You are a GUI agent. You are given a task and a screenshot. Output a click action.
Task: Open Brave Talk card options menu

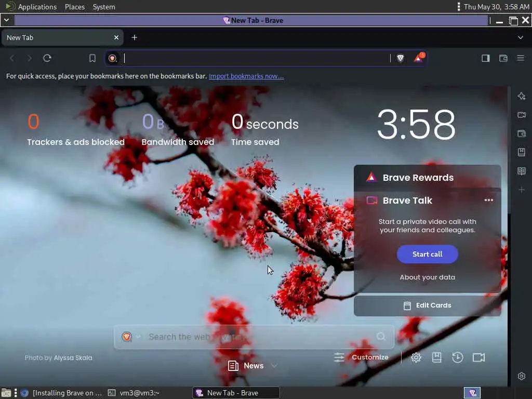click(x=488, y=200)
